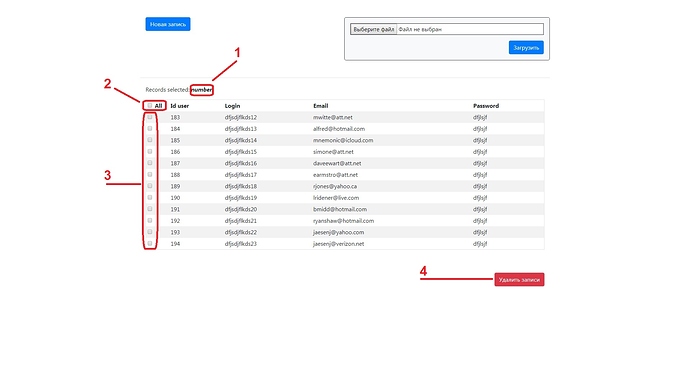690x388 pixels.
Task: Click email simone@att.net
Action: click(x=333, y=152)
